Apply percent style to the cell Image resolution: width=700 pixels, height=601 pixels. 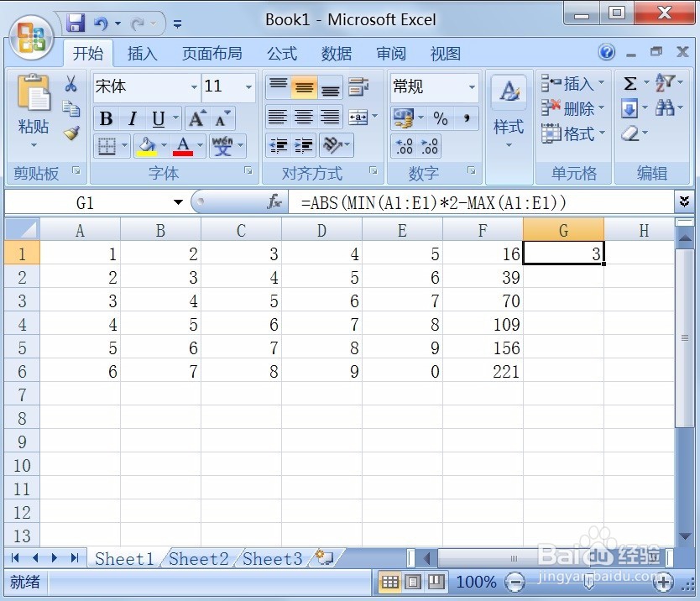click(440, 118)
